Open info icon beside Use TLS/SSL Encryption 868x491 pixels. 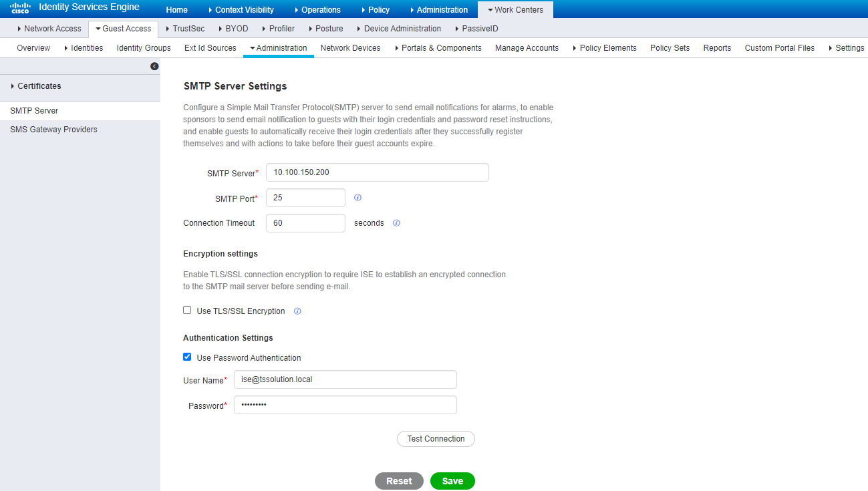297,311
